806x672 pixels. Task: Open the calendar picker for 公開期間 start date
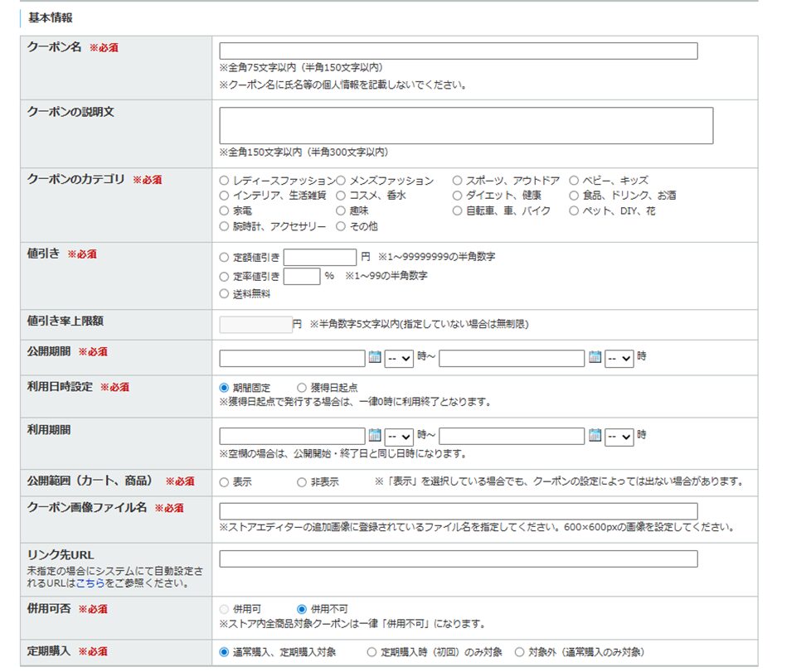pyautogui.click(x=373, y=356)
